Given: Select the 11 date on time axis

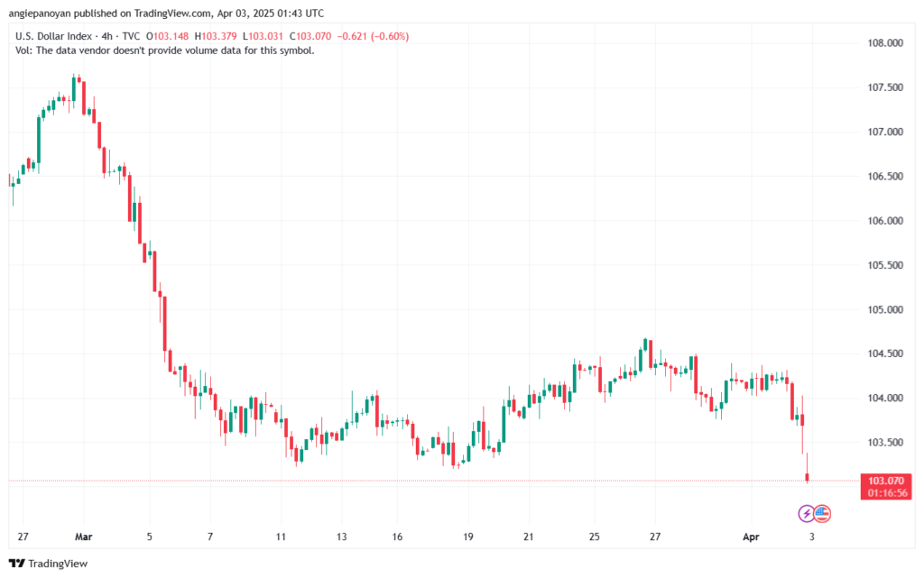Looking at the screenshot, I should [281, 537].
